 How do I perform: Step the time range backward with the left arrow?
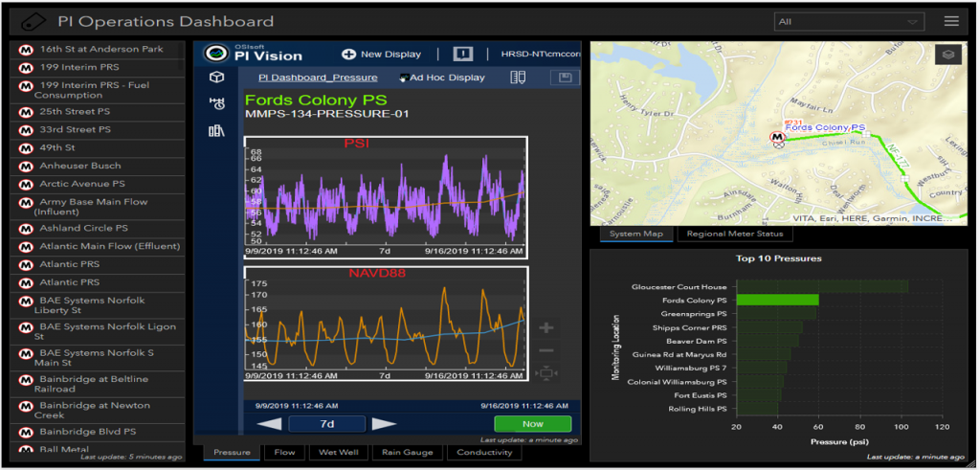pos(269,424)
